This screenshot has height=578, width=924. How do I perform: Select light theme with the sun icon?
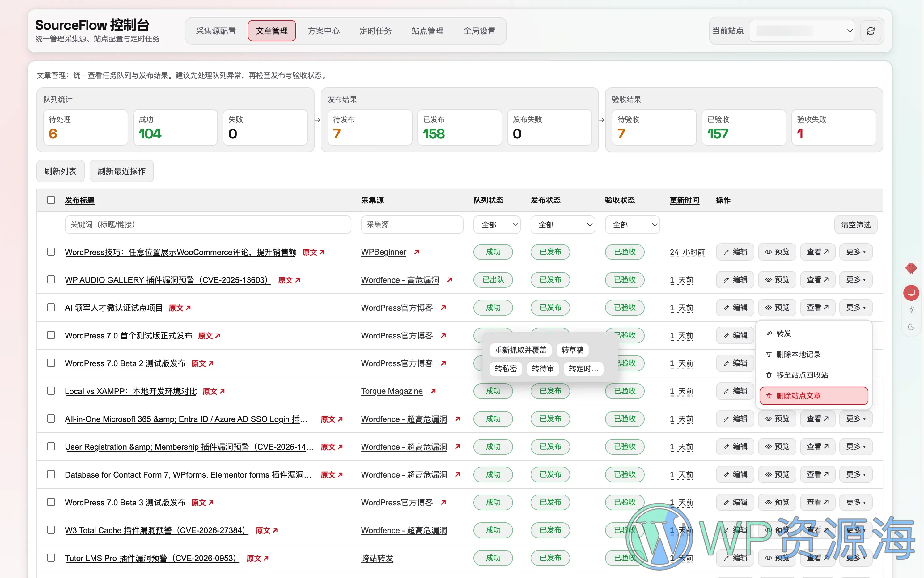coord(912,310)
